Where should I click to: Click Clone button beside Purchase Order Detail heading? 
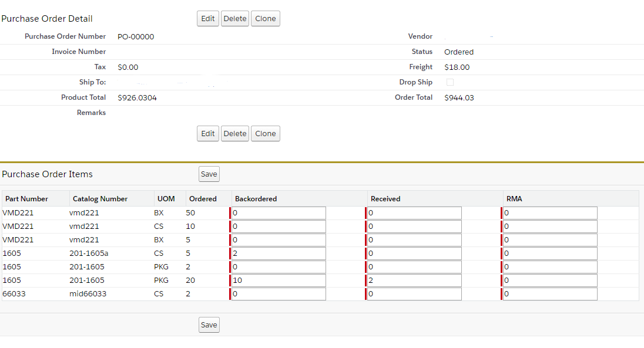265,19
